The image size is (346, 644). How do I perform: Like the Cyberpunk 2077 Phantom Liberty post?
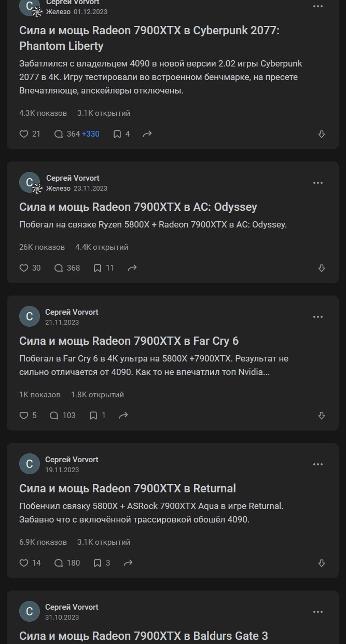coord(24,134)
